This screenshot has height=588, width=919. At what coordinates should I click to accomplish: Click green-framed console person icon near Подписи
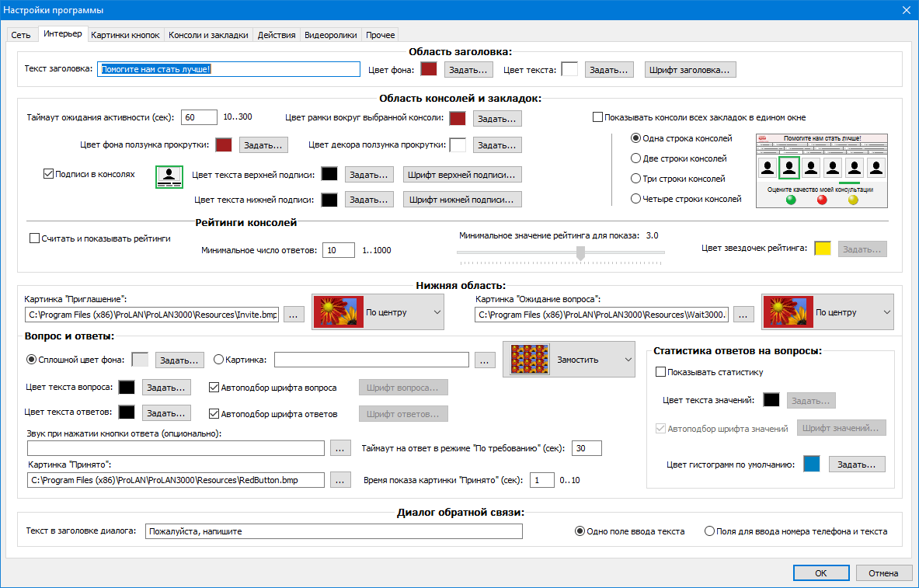(x=169, y=177)
